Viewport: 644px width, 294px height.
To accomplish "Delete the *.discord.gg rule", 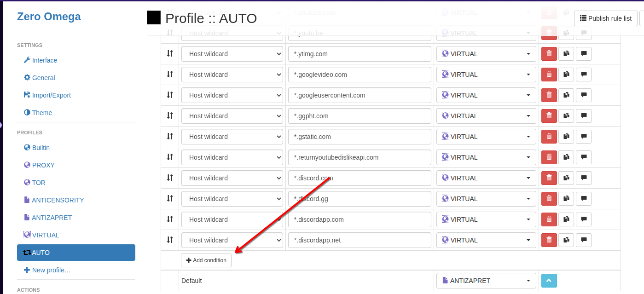I will (549, 199).
